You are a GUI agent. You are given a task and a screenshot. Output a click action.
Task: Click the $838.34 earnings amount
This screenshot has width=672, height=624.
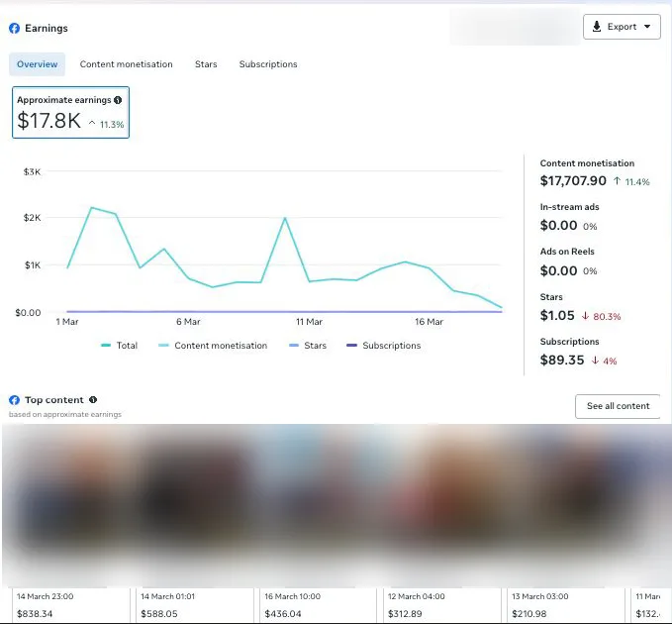[35, 614]
